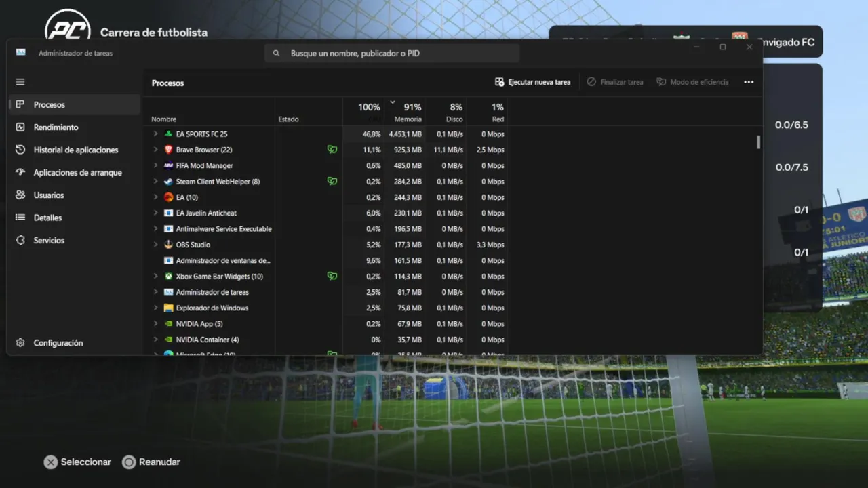Click Steam Client WebHelper efficiency leaf icon
Viewport: 868px width, 488px height.
pos(332,182)
